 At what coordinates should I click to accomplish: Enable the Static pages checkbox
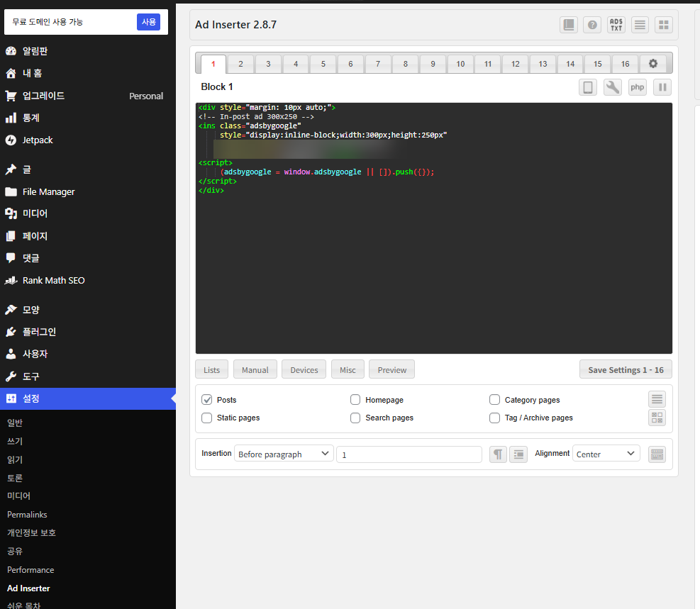206,418
